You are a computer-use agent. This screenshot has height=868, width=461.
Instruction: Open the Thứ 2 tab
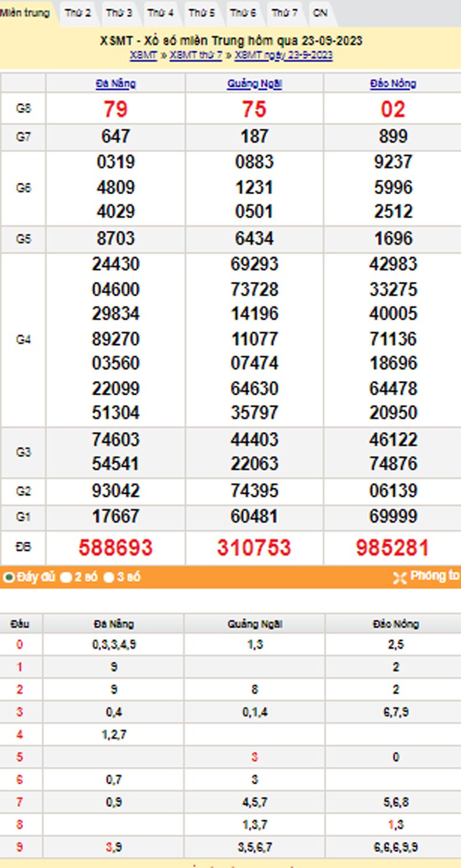click(x=78, y=10)
